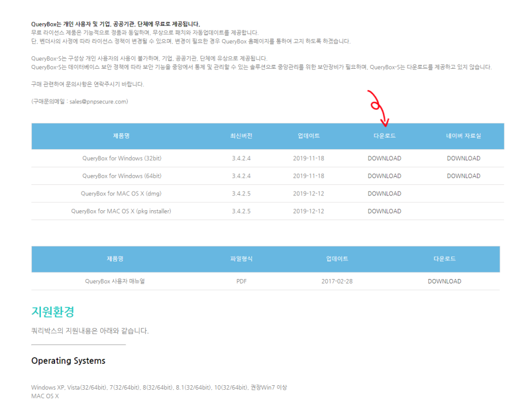Download QueryBox for MAC OS X (dmg)
Screen dimensions: 532x399
click(x=384, y=194)
